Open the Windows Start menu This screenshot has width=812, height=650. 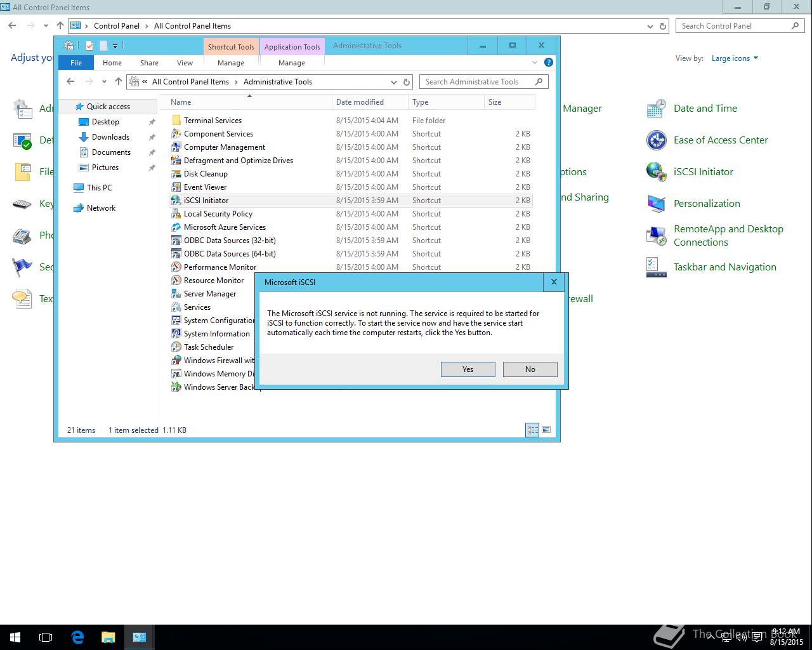point(15,637)
